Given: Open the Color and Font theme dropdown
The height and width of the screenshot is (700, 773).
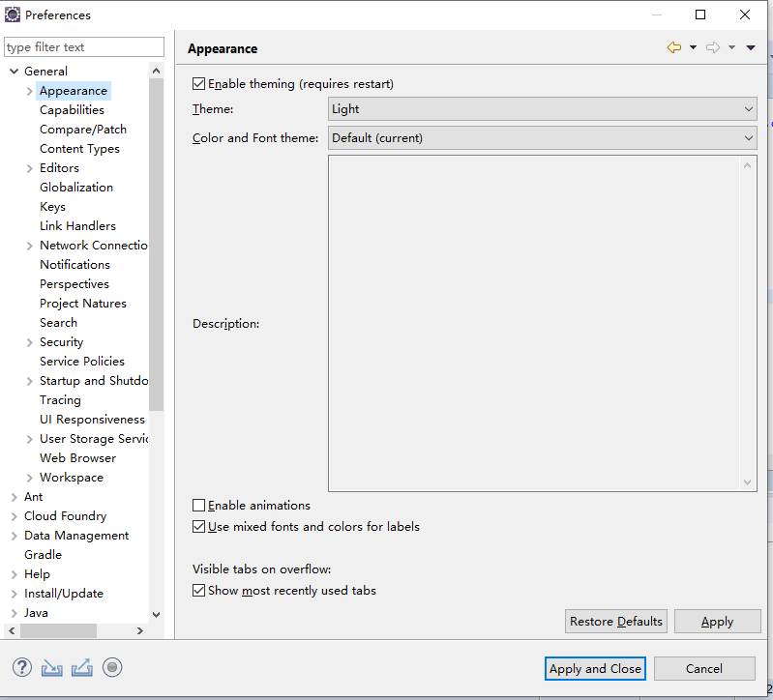Looking at the screenshot, I should coord(543,138).
